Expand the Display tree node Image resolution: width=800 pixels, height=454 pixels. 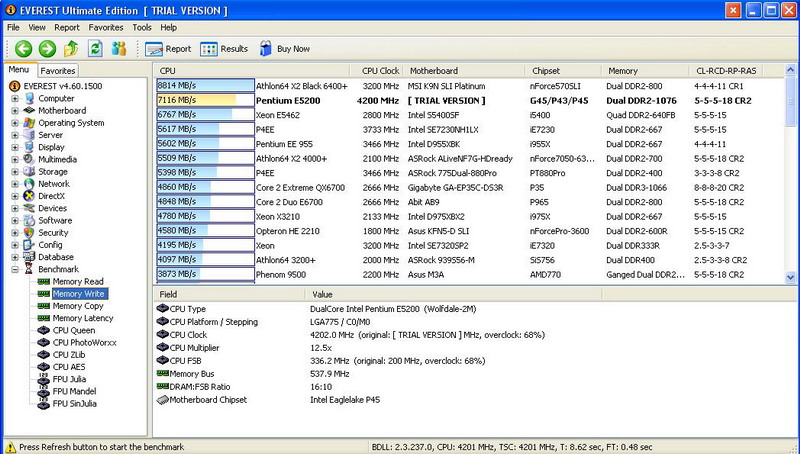pos(15,147)
